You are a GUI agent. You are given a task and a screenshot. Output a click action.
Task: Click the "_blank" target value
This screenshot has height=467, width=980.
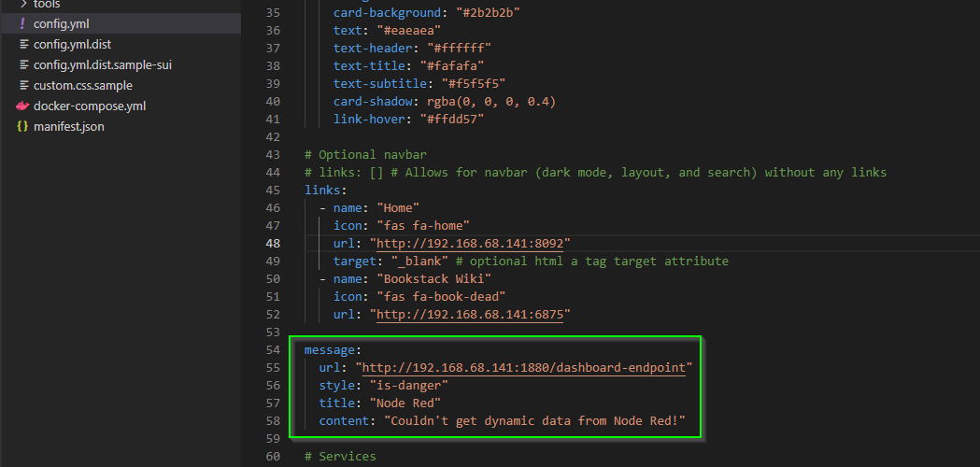pos(419,261)
